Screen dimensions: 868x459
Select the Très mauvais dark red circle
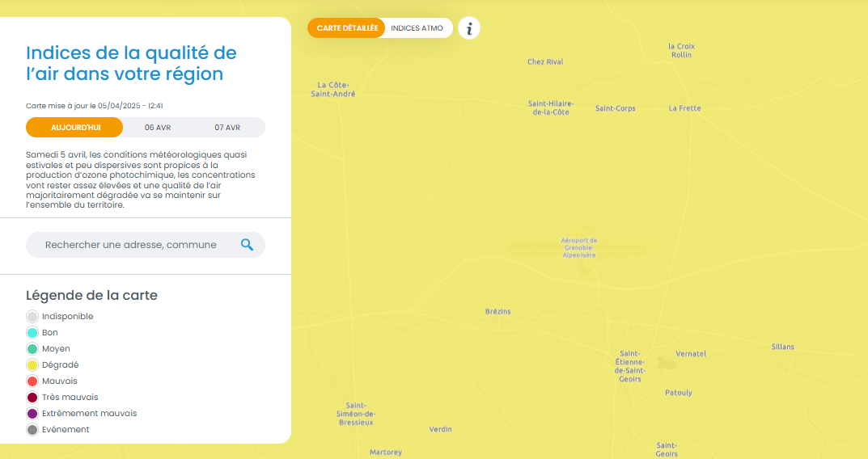[32, 398]
